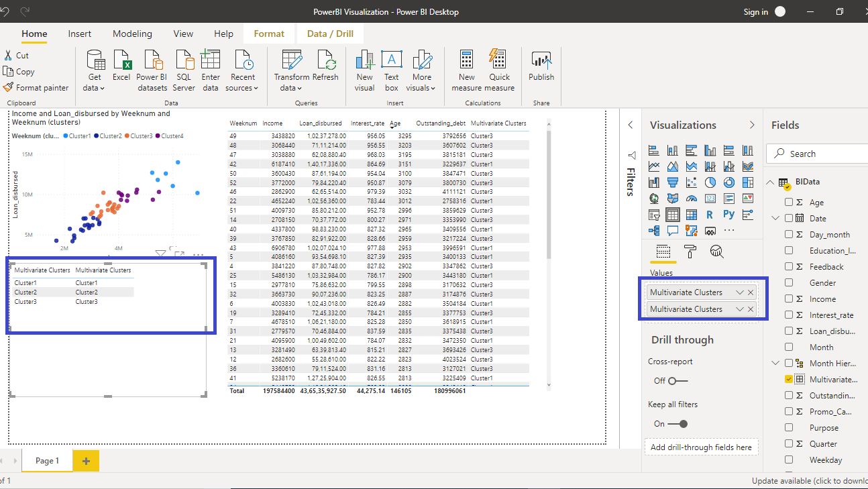Click the Refresh button
Image resolution: width=868 pixels, height=489 pixels.
coord(325,66)
